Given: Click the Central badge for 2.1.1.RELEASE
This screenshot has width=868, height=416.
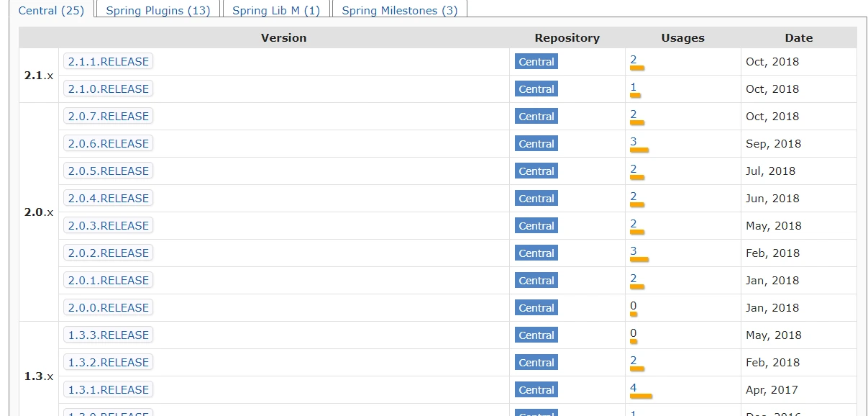Looking at the screenshot, I should coord(536,62).
